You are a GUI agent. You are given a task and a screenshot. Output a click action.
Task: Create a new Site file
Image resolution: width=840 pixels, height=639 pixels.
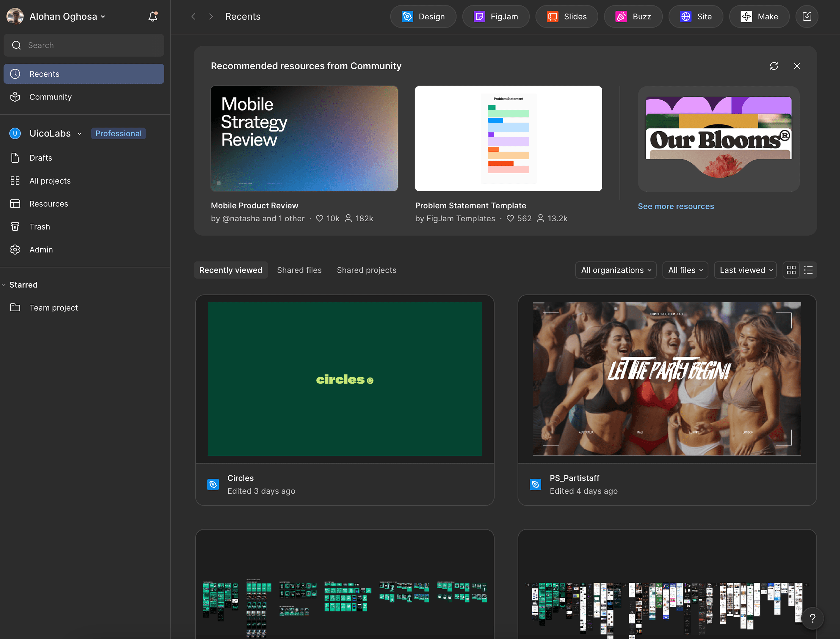[x=696, y=16]
